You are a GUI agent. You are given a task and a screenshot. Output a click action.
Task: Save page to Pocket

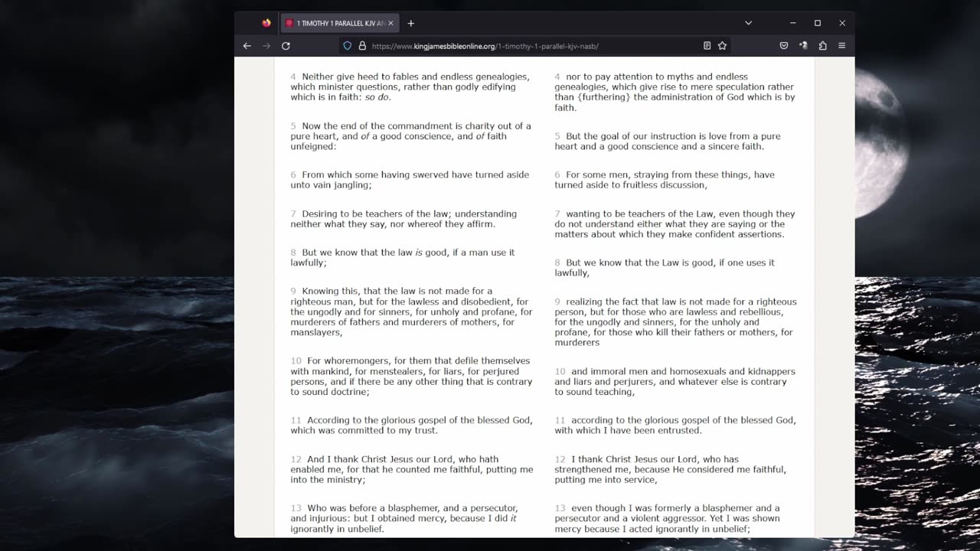click(x=784, y=46)
